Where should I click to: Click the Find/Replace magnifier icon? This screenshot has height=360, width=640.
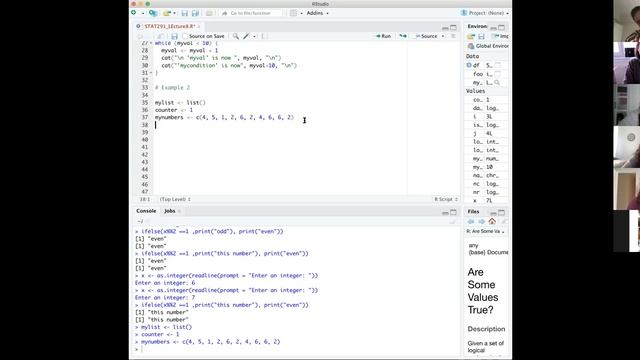click(x=236, y=36)
